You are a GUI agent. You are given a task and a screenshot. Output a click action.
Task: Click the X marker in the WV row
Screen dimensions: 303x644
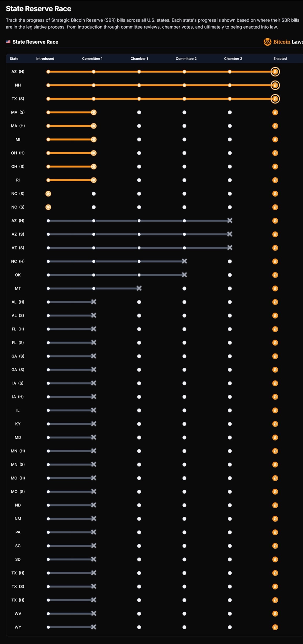tap(93, 613)
